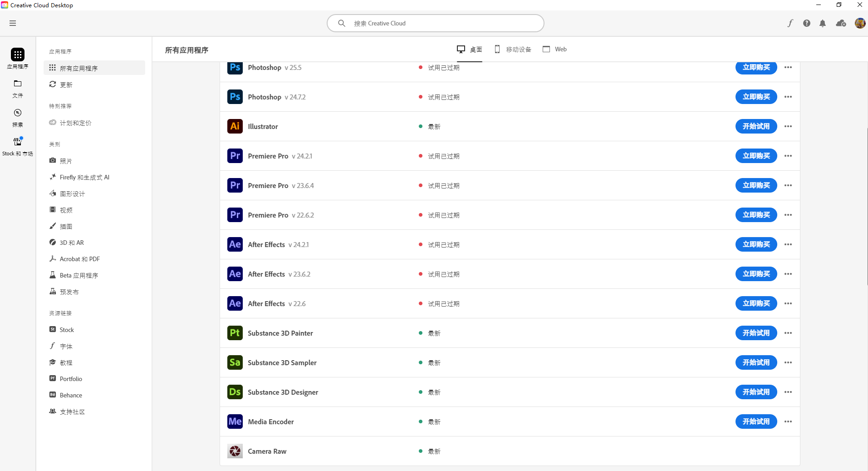The height and width of the screenshot is (471, 868).
Task: Open the Adobe Fonts icon in the header
Action: point(790,23)
